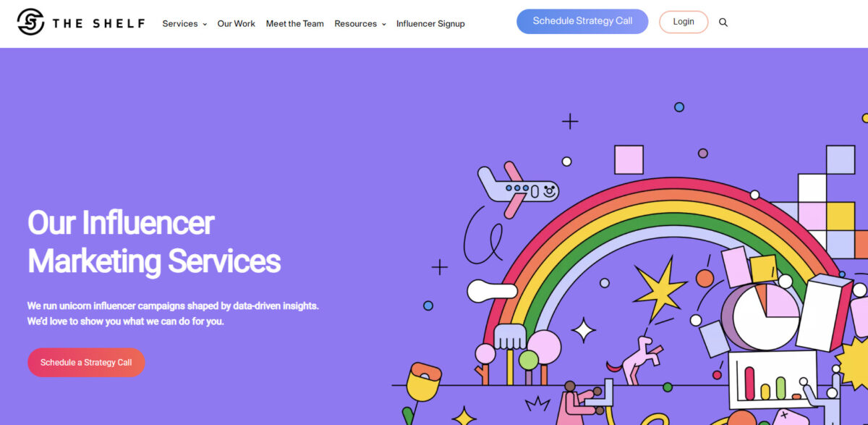Click the Login button
The image size is (868, 425).
coord(684,22)
